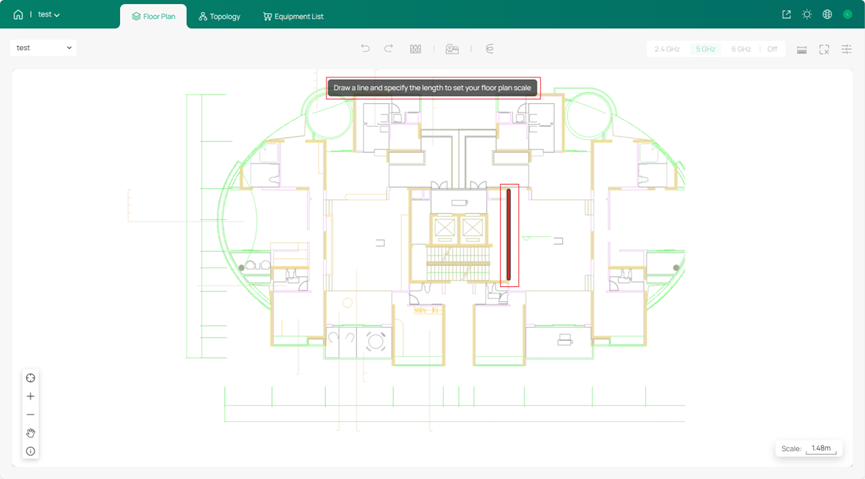Open the 'test' floor dropdown
Viewport: 865px width, 479px height.
pos(44,48)
